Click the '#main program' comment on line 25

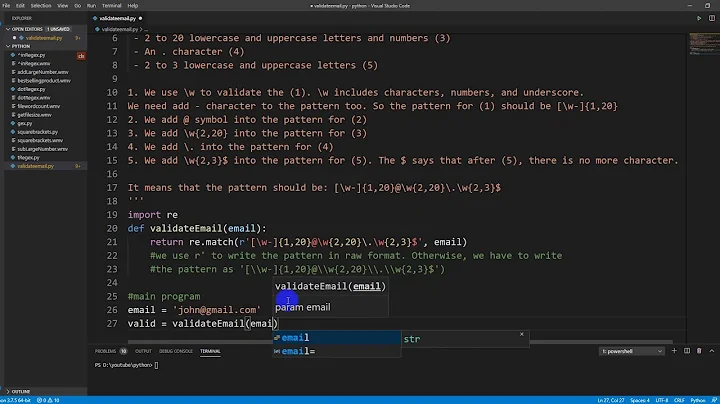click(x=164, y=297)
